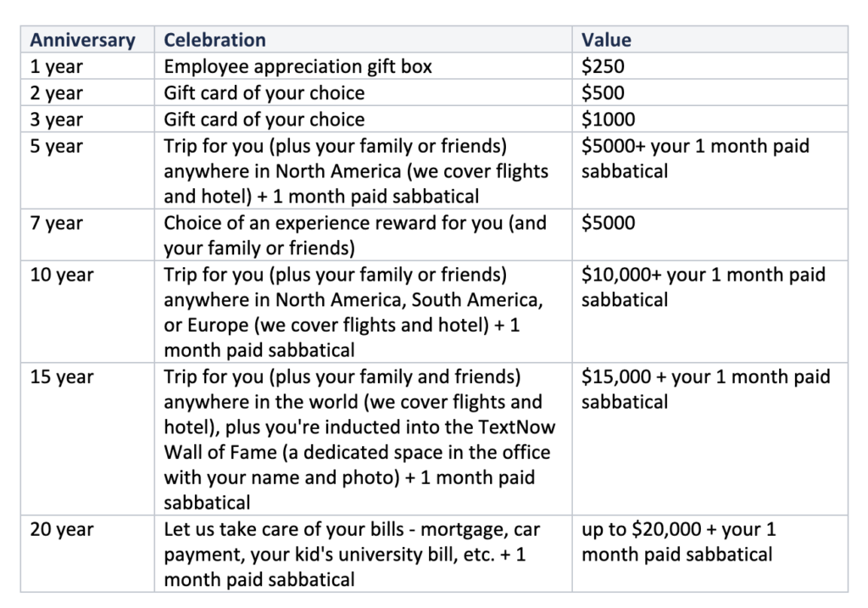Click the $250 value cell

point(603,66)
